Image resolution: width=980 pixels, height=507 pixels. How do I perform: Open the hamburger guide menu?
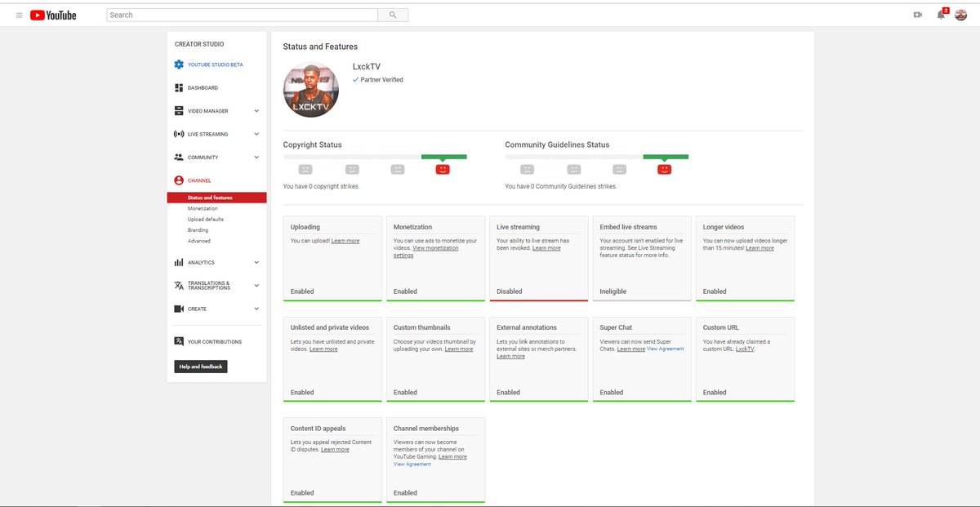pos(19,15)
